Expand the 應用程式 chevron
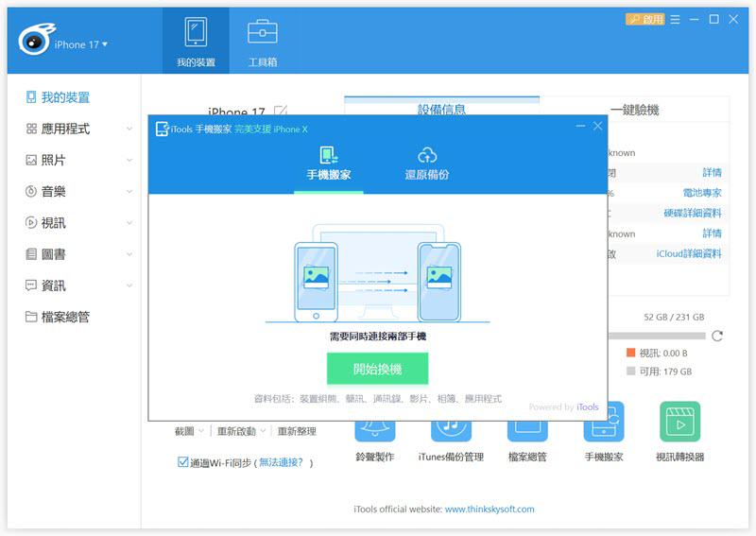Viewport: 756px width, 536px height. click(129, 129)
